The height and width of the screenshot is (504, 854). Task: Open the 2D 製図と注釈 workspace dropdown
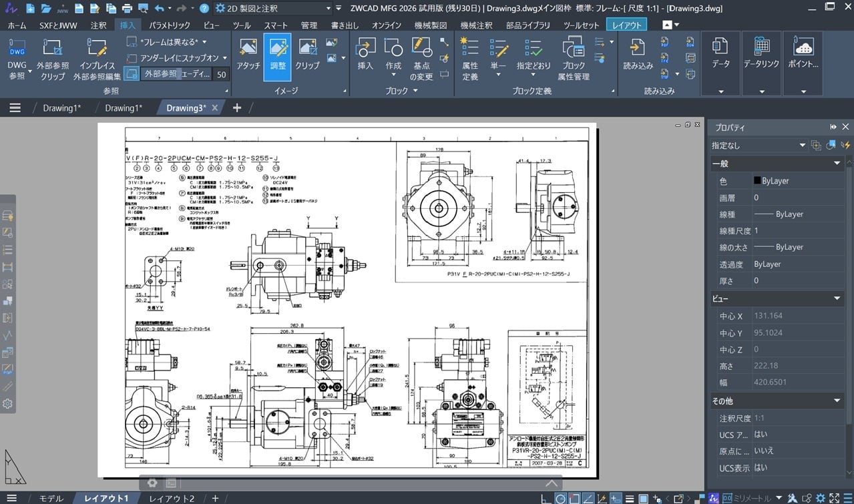(328, 9)
